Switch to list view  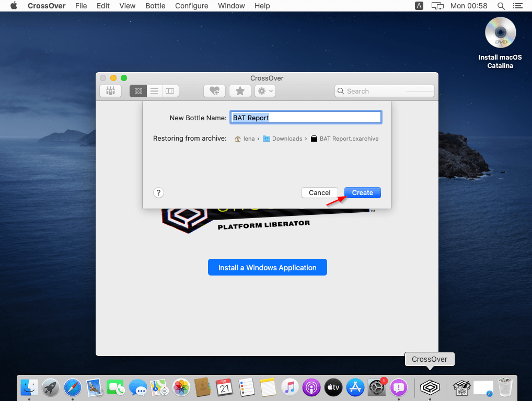click(154, 91)
